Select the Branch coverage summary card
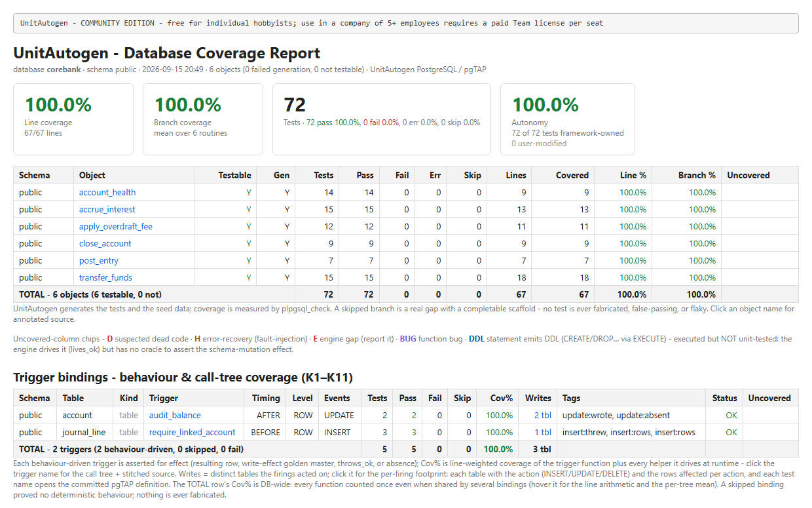 [x=203, y=119]
